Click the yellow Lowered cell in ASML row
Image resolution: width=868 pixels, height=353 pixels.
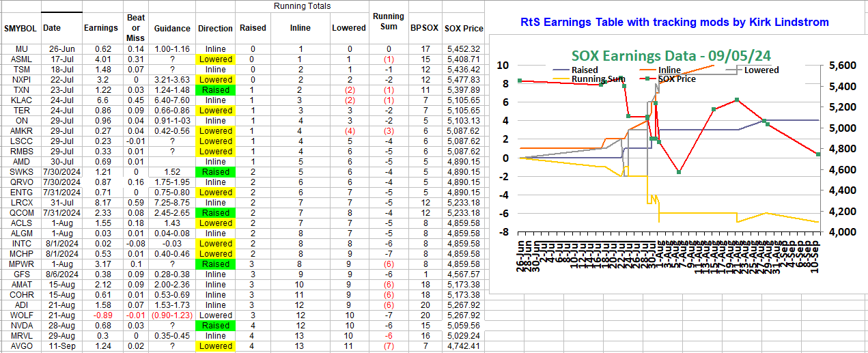(x=215, y=59)
